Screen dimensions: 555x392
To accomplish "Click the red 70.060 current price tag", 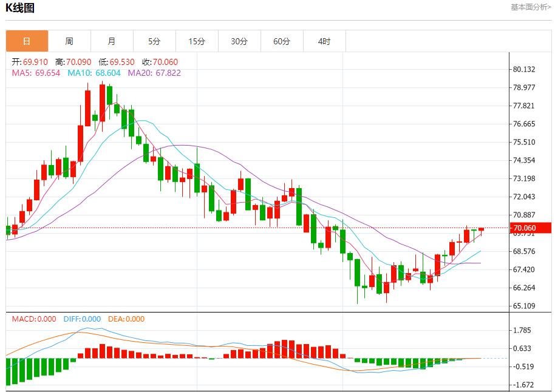I will [531, 228].
